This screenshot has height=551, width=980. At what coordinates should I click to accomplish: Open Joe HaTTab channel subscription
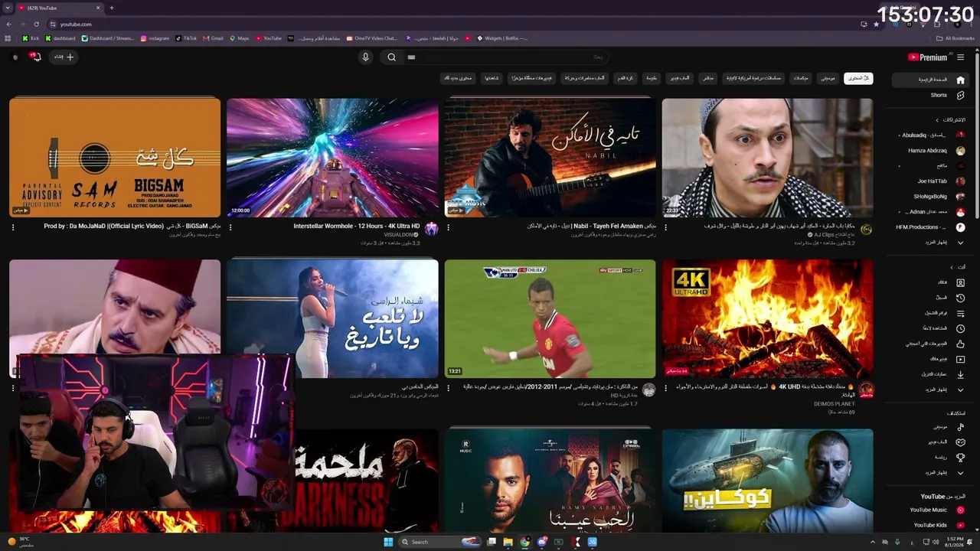pyautogui.click(x=929, y=181)
